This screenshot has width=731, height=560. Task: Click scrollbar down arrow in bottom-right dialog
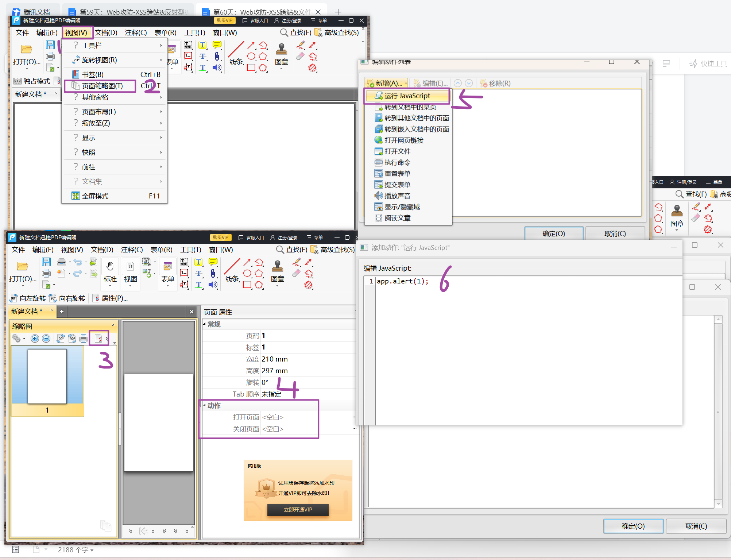(718, 504)
